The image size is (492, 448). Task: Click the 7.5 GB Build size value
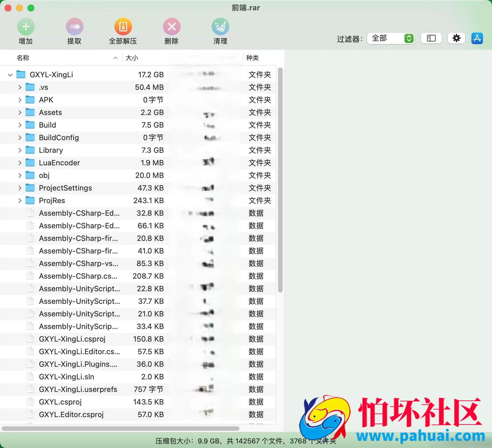[152, 125]
